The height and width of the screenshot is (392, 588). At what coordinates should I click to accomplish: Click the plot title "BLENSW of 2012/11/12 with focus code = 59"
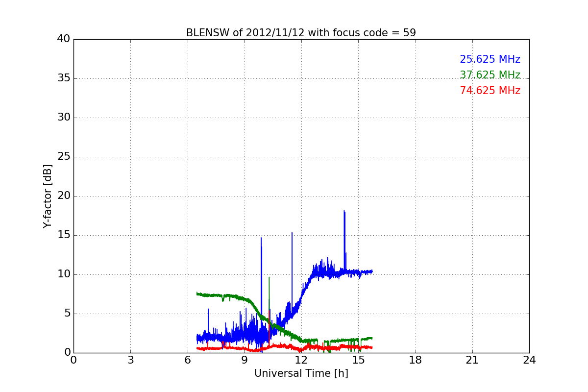coord(301,33)
